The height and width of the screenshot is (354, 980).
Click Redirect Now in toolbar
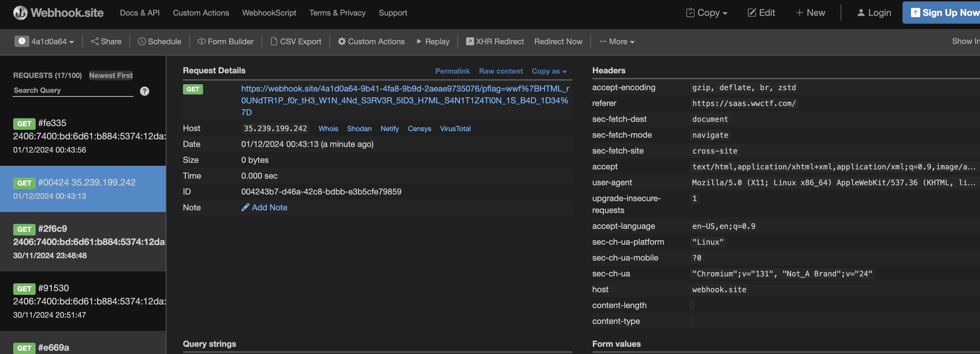pos(558,41)
